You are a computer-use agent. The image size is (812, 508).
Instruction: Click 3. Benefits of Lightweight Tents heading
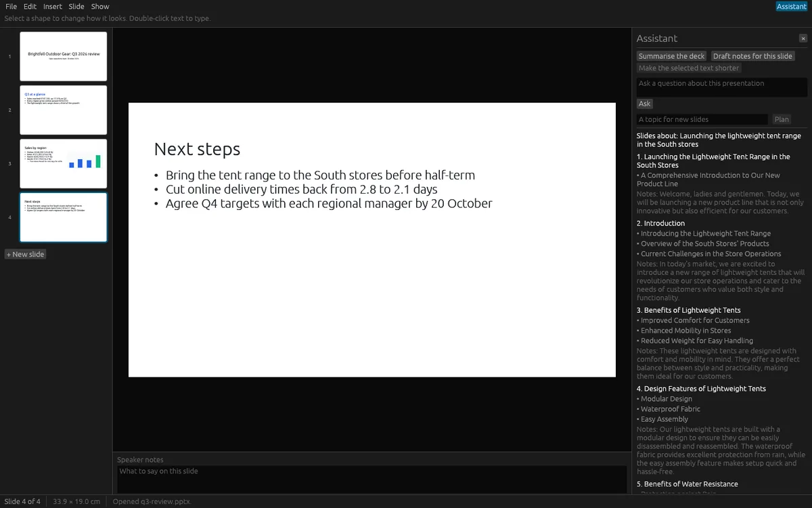(x=689, y=310)
